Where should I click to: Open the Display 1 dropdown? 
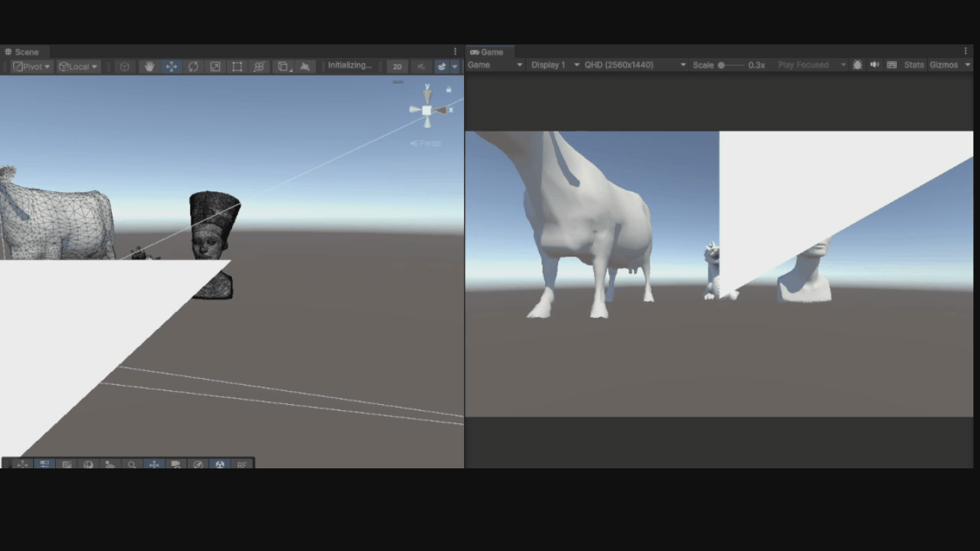tap(555, 65)
